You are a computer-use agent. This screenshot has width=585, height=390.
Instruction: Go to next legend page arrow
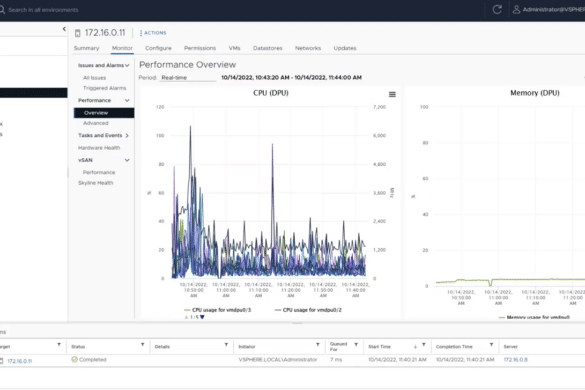click(202, 317)
